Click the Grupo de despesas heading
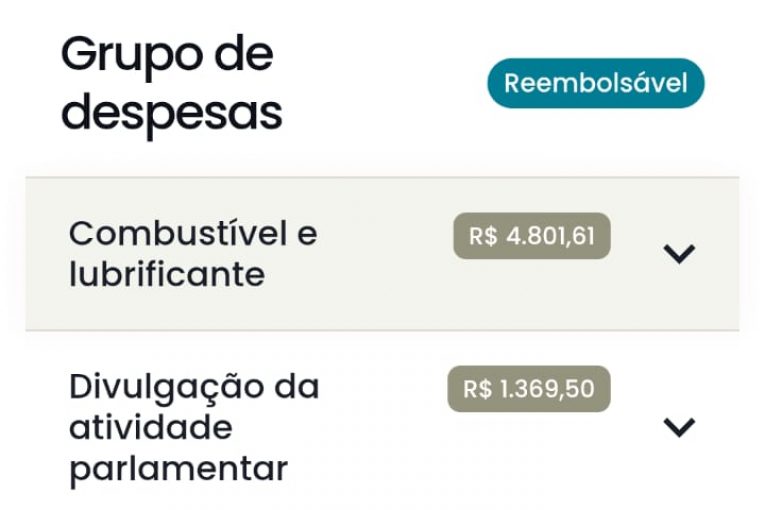The height and width of the screenshot is (510, 765). click(171, 84)
